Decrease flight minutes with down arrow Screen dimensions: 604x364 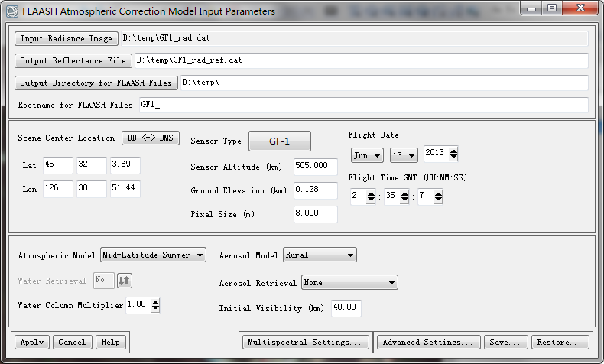tap(404, 200)
